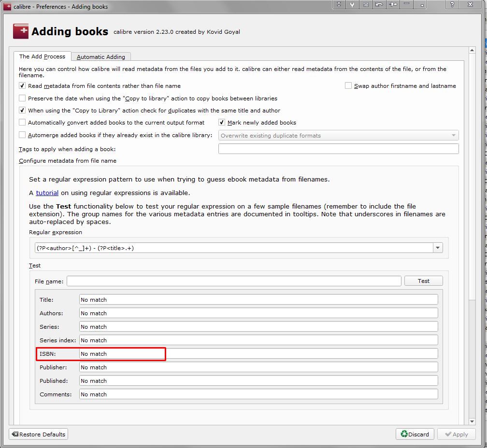Screen dimensions: 487x448
Task: Uncheck Read metadata from file contents
Action: [x=22, y=85]
